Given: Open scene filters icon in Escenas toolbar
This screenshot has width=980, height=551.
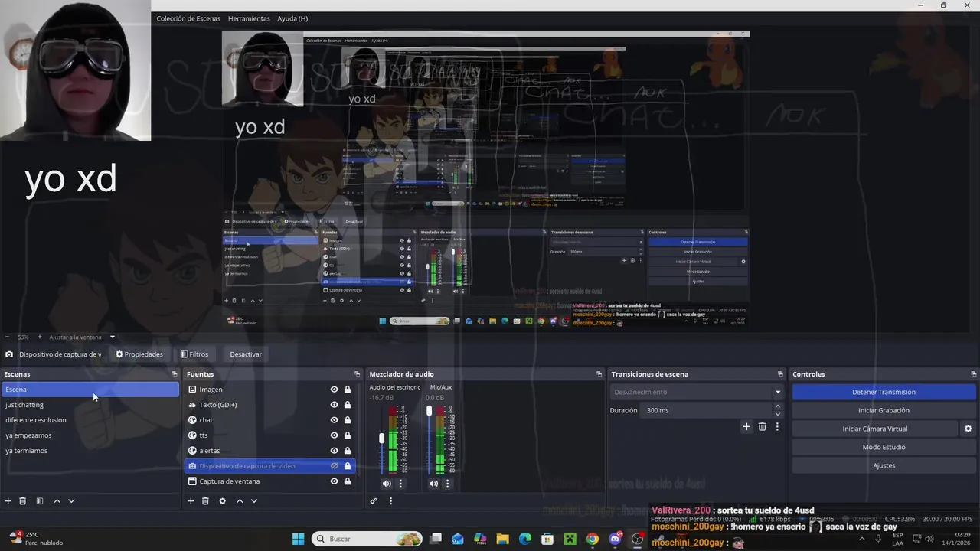Looking at the screenshot, I should (40, 501).
